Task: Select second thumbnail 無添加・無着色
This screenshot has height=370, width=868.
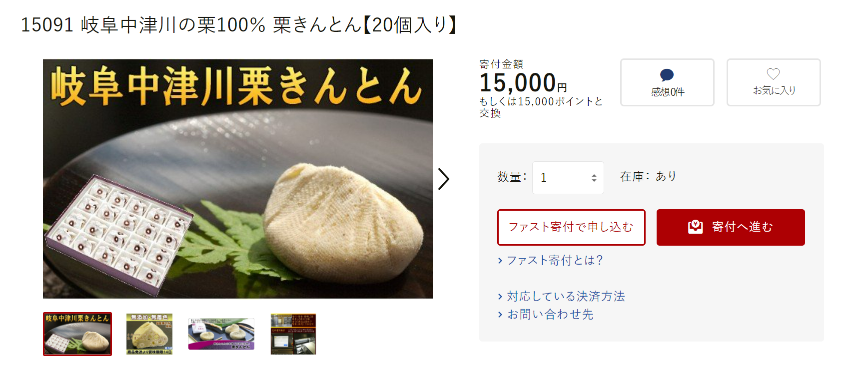Action: pos(149,334)
